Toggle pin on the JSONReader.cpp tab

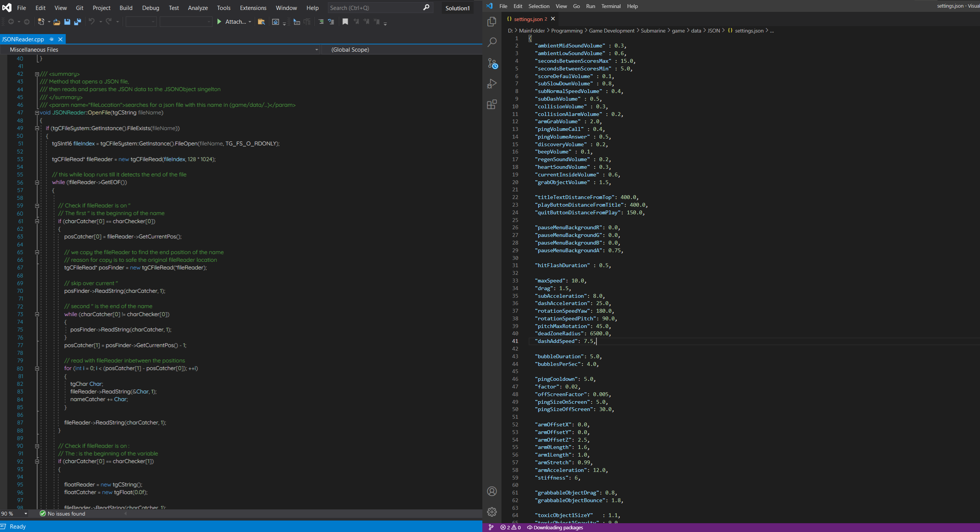coord(51,39)
